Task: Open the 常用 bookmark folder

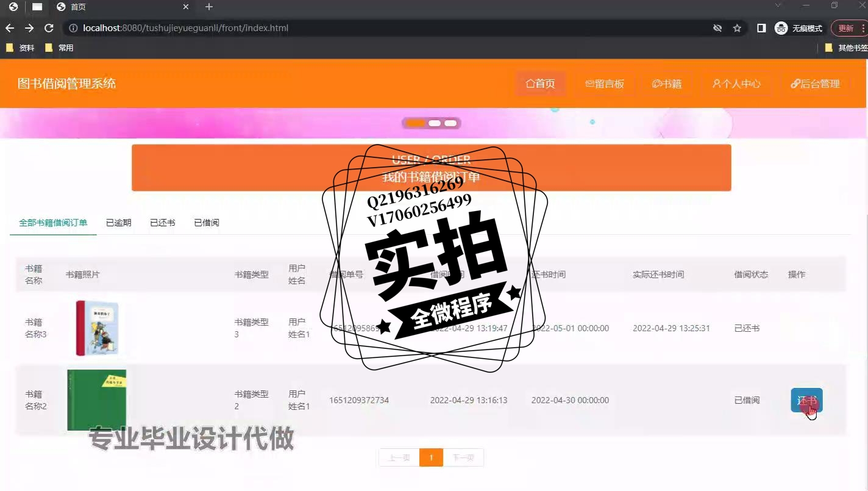Action: 59,48
